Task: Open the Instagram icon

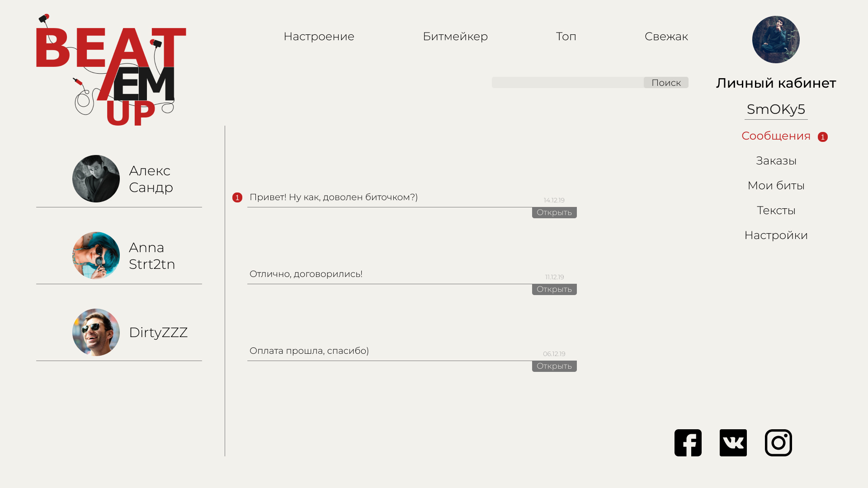Action: click(778, 443)
